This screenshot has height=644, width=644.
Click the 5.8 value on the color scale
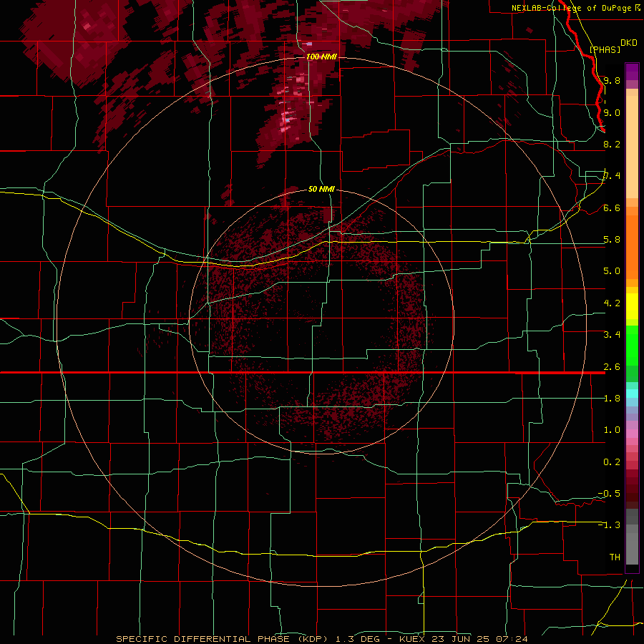tap(612, 240)
